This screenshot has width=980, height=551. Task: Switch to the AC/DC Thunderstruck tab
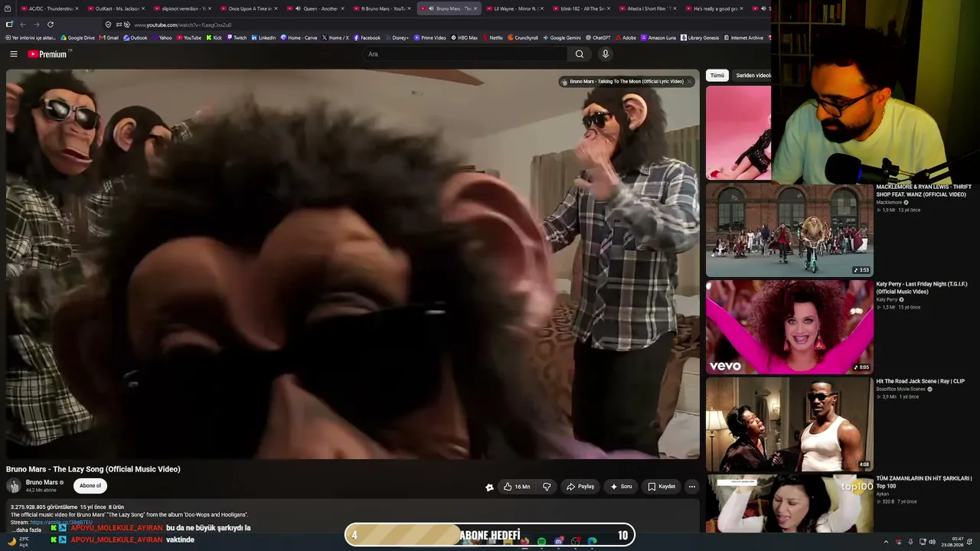(x=48, y=8)
